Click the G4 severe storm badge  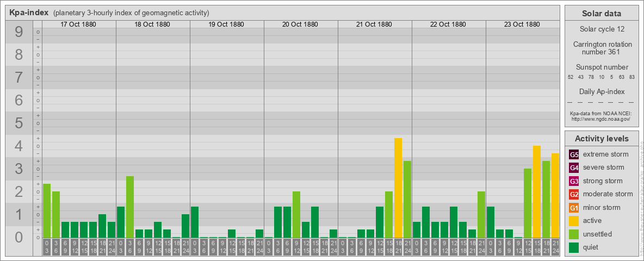(574, 167)
